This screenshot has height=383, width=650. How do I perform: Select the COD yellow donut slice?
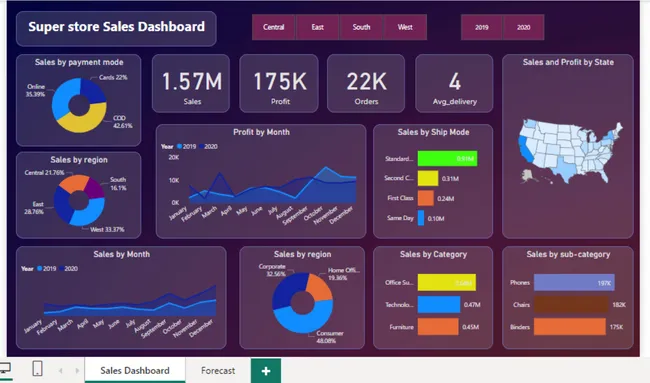[x=85, y=123]
